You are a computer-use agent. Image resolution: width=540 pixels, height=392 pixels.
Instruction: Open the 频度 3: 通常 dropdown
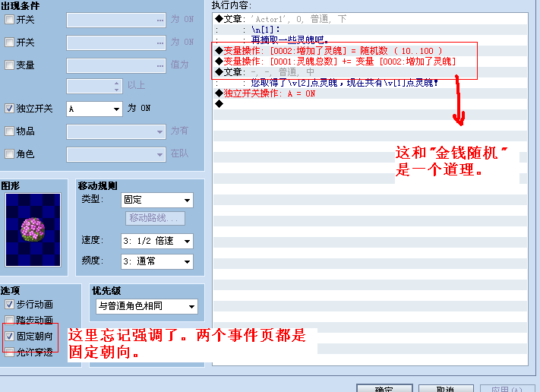pyautogui.click(x=157, y=262)
